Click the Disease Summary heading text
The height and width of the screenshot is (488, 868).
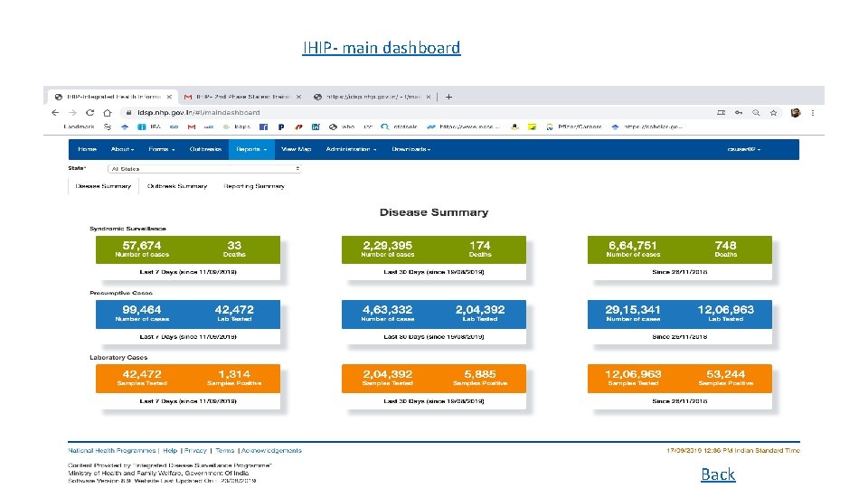click(434, 212)
